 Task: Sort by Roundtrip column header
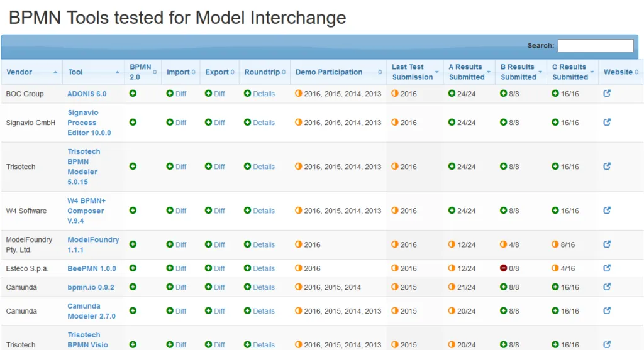(x=265, y=72)
